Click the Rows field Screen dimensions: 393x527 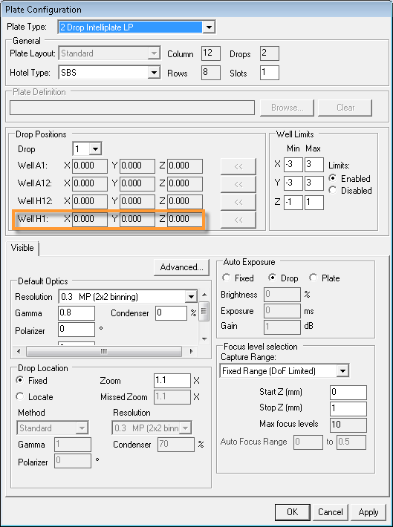click(x=211, y=73)
